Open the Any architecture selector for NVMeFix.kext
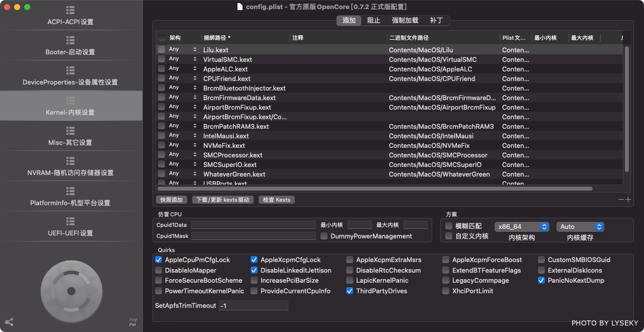This screenshot has width=644, height=332. pyautogui.click(x=183, y=145)
